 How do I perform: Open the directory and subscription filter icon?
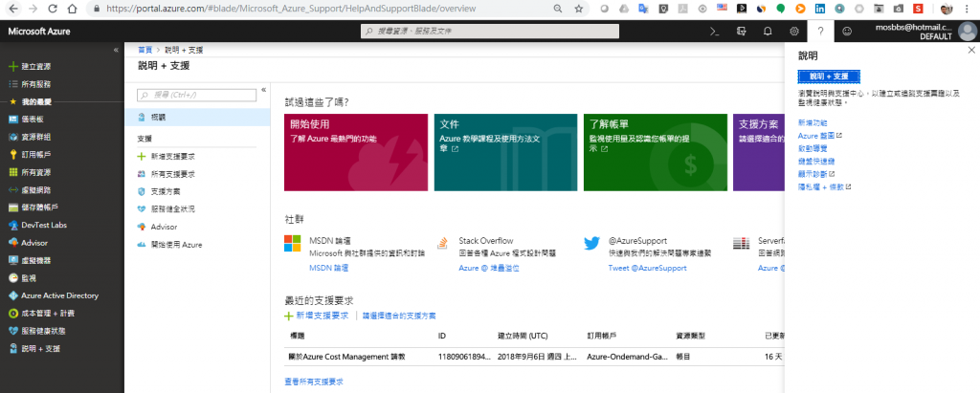(742, 31)
